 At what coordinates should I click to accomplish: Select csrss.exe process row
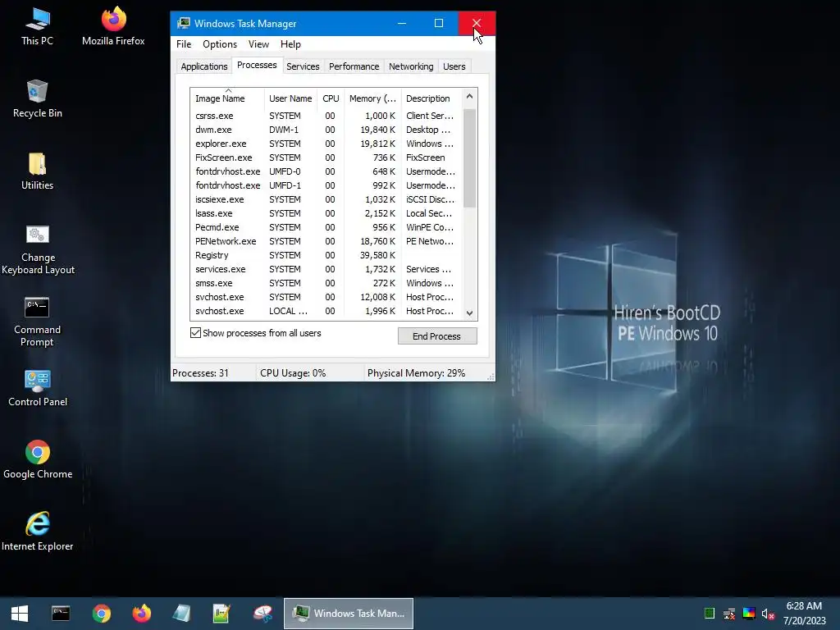coord(326,116)
